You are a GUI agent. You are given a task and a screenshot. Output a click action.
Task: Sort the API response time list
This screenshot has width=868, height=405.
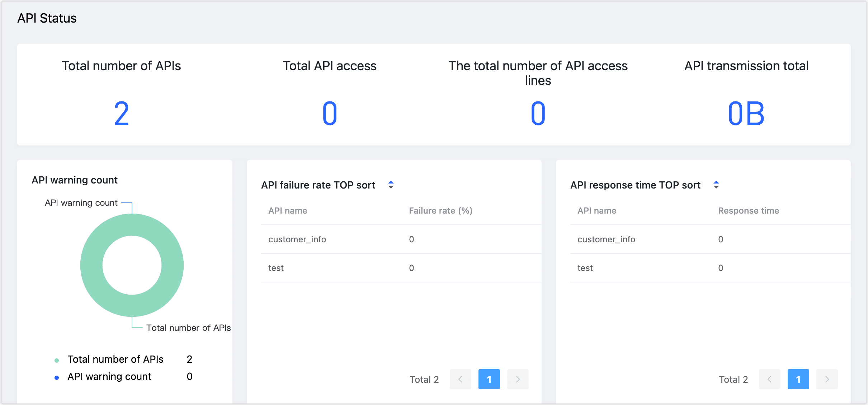(x=716, y=185)
